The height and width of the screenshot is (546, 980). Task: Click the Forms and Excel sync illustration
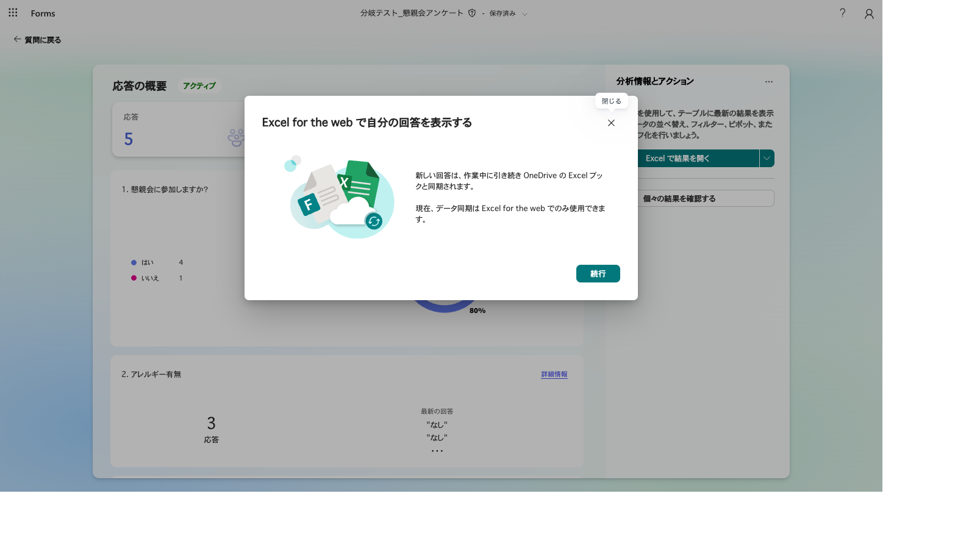(339, 196)
